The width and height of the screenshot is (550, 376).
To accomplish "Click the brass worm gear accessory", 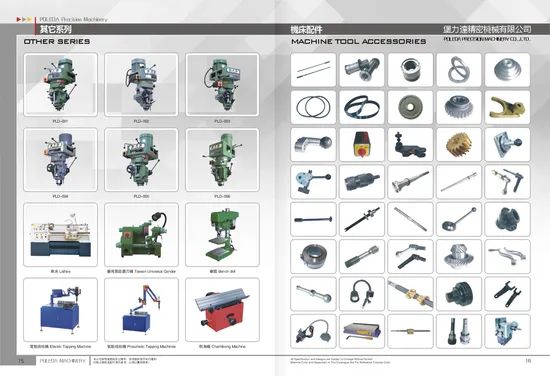I will (459, 145).
